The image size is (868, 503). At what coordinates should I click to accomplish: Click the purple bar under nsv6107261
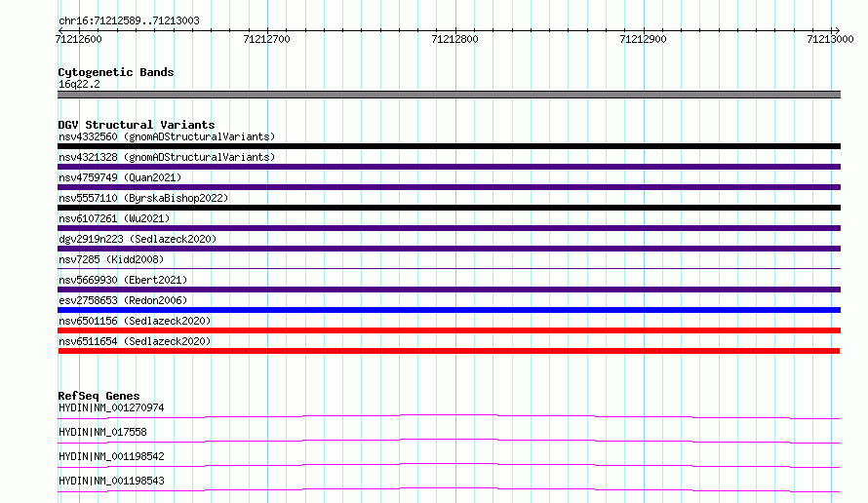pyautogui.click(x=449, y=228)
